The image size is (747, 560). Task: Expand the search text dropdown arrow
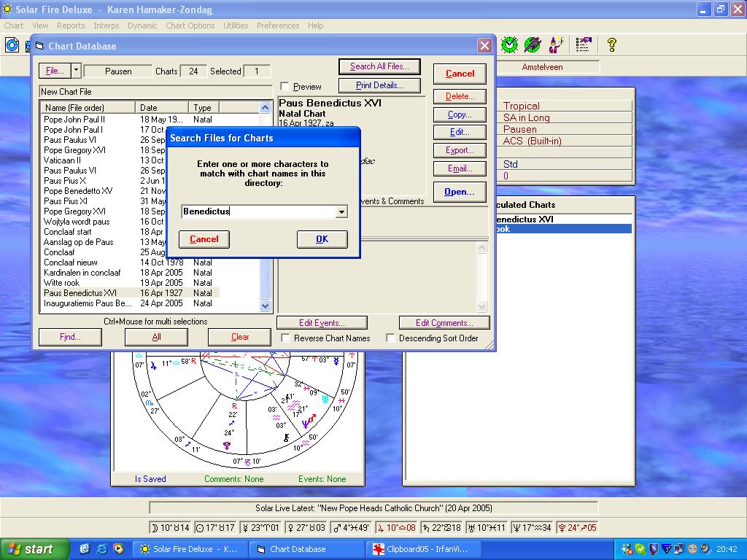tap(341, 212)
